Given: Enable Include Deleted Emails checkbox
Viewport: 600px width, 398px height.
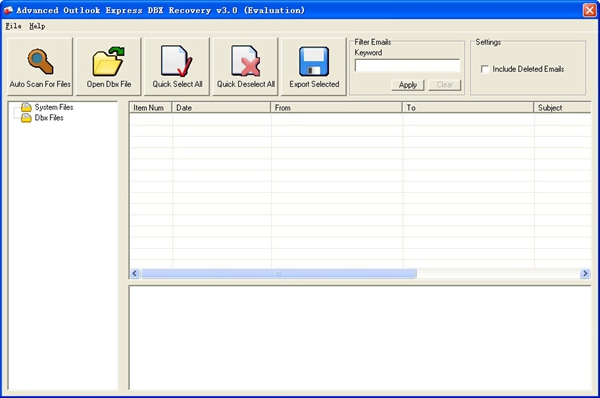Looking at the screenshot, I should [x=485, y=69].
